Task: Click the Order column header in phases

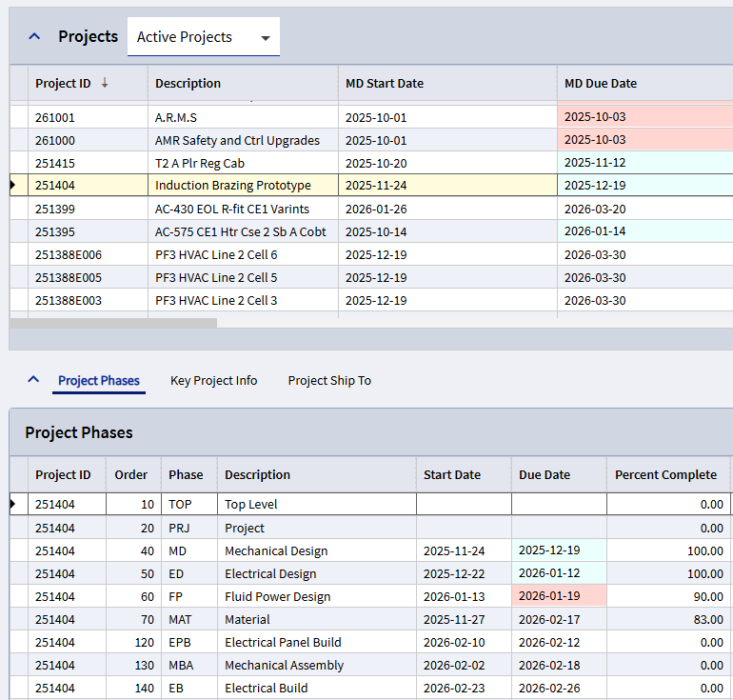Action: pos(131,474)
